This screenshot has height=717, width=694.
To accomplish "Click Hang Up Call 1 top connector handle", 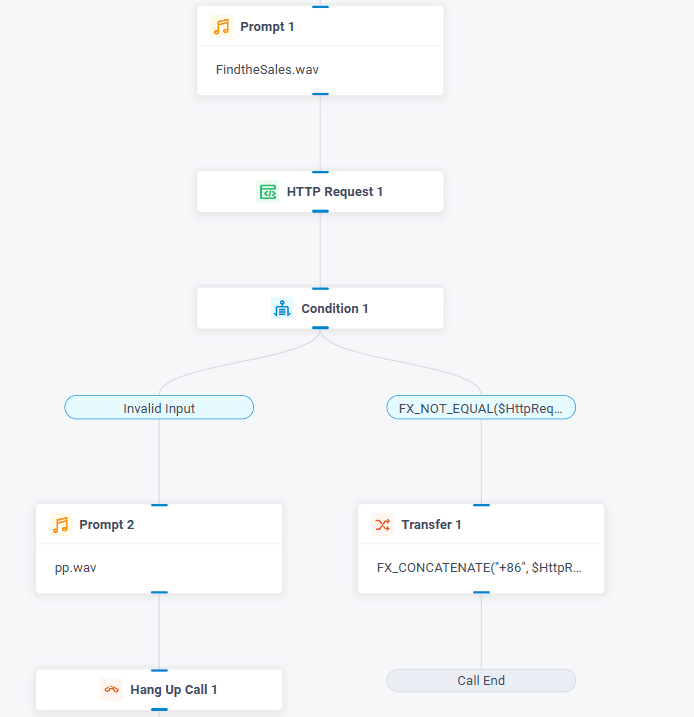I will [x=159, y=670].
